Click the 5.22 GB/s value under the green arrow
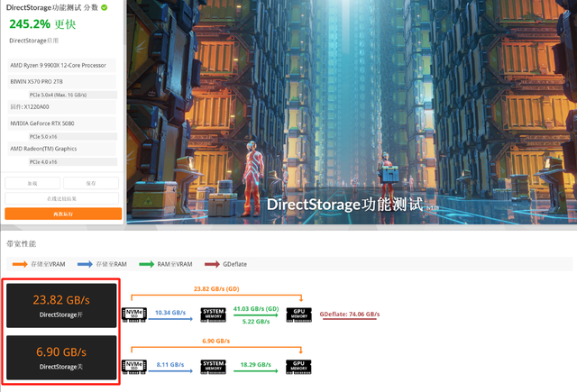Image resolution: width=577 pixels, height=392 pixels. coord(256,322)
